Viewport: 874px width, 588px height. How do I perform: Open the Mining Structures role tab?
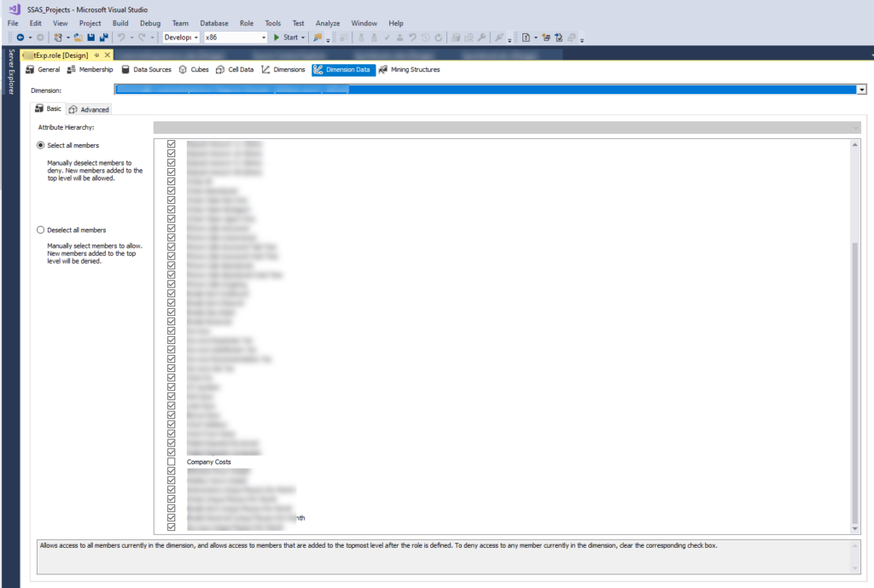tap(410, 70)
